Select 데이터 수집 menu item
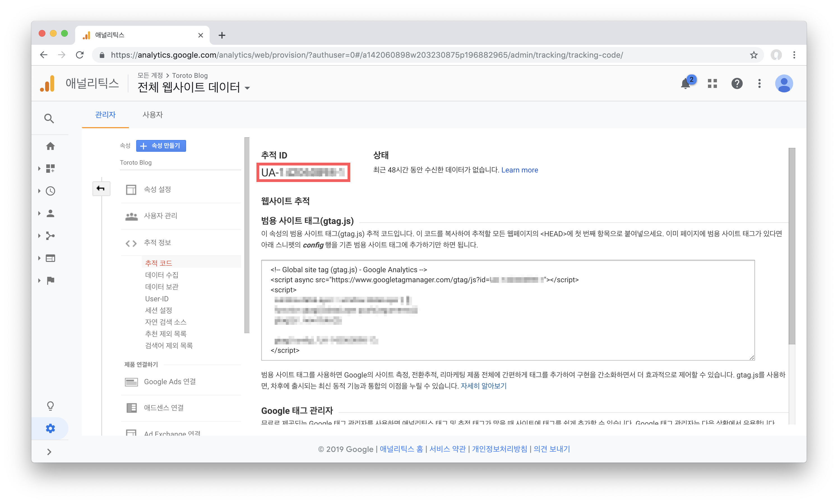 (162, 275)
